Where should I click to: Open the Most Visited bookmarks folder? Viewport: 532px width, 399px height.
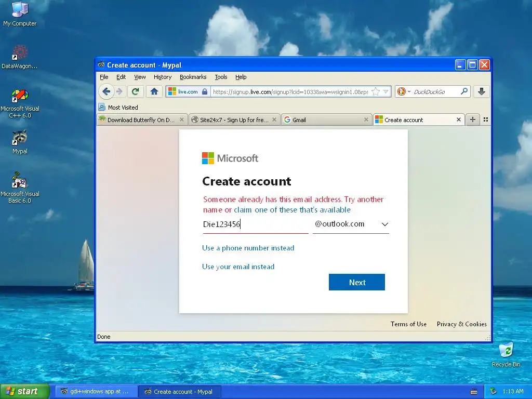(118, 108)
